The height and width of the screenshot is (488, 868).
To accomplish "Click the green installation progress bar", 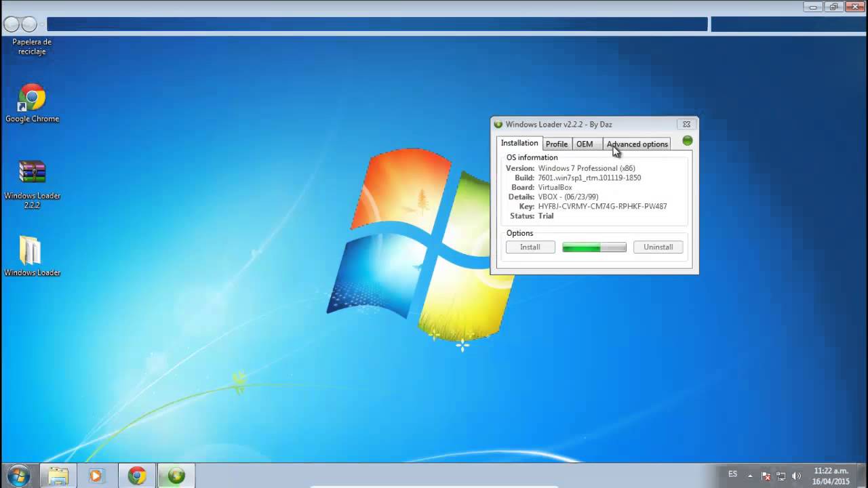I will pyautogui.click(x=594, y=247).
